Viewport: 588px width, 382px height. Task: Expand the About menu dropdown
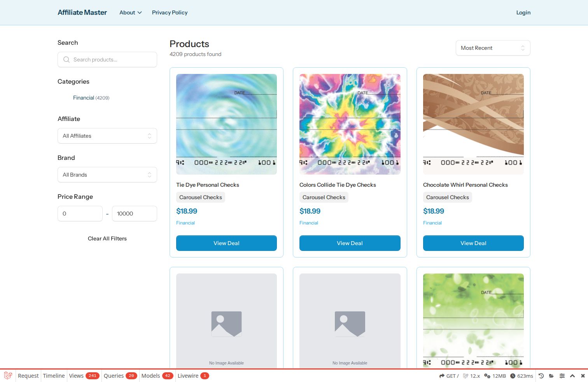(130, 12)
